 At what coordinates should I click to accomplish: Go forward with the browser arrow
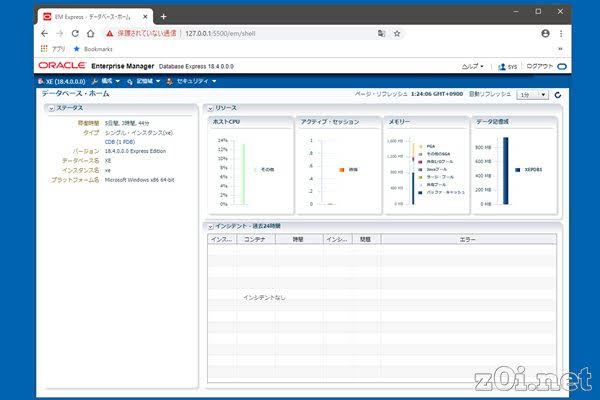click(x=60, y=34)
